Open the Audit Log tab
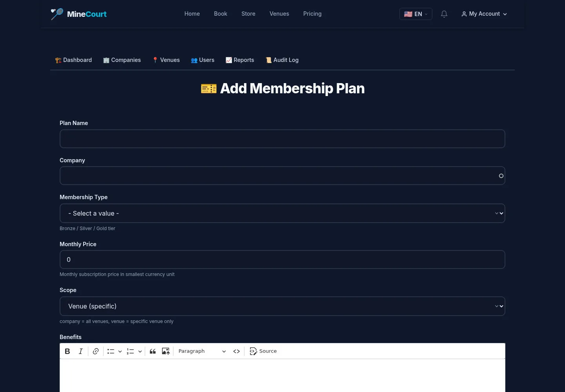565x392 pixels. coord(282,60)
